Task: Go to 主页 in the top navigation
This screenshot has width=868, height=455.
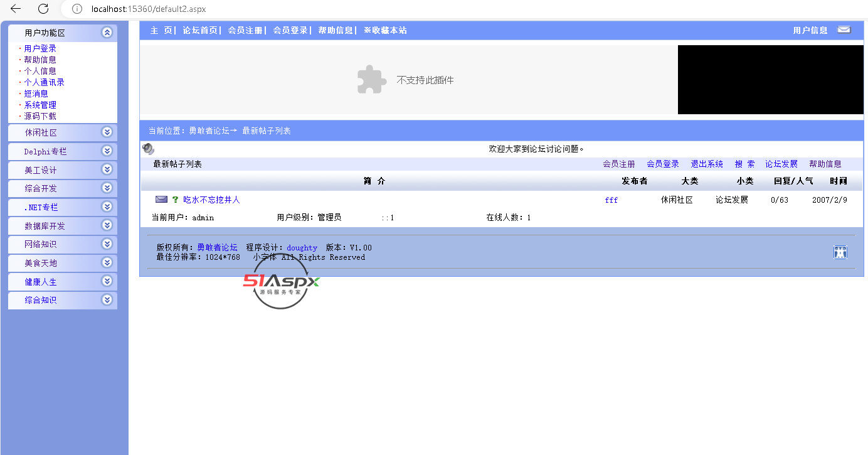Action: coord(161,30)
